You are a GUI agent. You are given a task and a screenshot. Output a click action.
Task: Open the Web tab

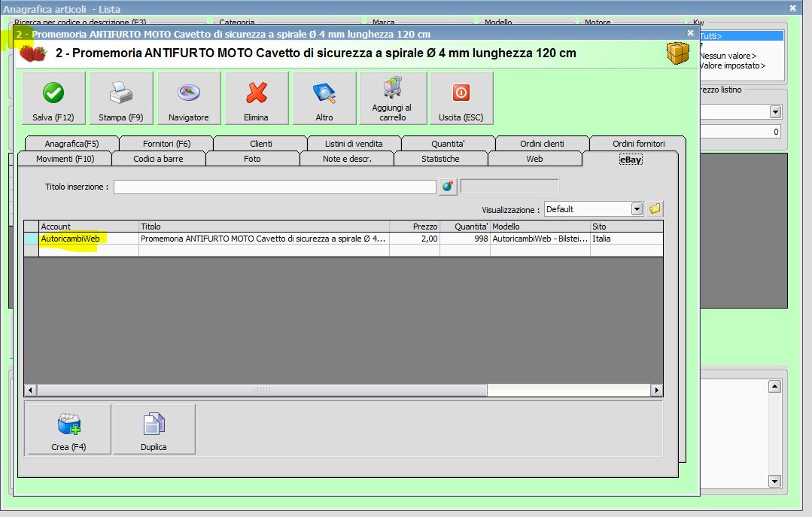pyautogui.click(x=535, y=159)
